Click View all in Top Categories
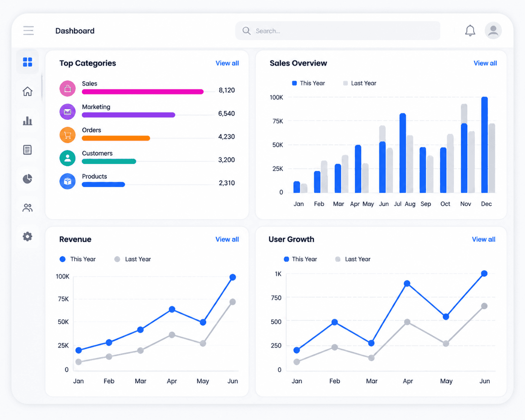Viewport: 525px width, 420px height. point(227,63)
